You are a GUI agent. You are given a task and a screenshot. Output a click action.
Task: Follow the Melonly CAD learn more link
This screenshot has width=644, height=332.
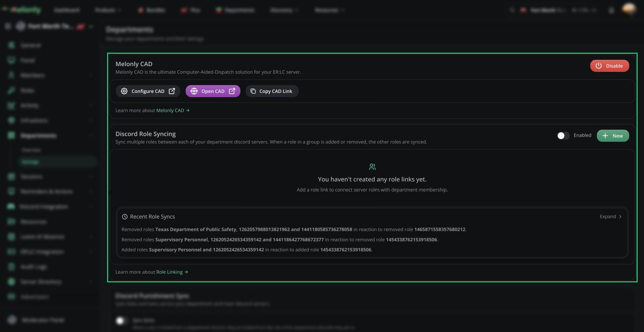pyautogui.click(x=173, y=110)
